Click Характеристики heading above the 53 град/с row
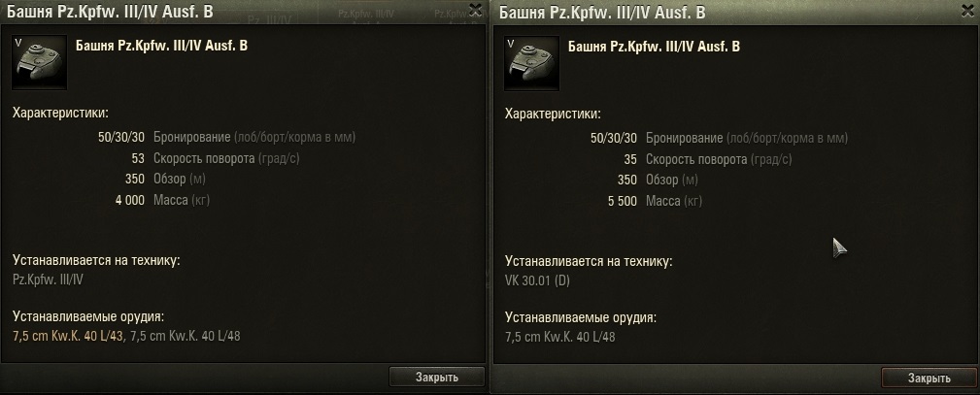Screen dimensions: 980x395 click(x=60, y=114)
